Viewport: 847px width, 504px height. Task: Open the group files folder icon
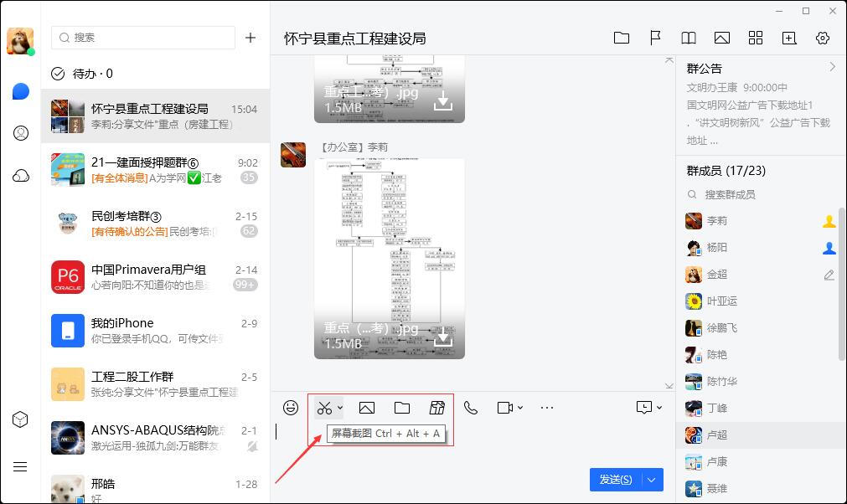pyautogui.click(x=622, y=38)
